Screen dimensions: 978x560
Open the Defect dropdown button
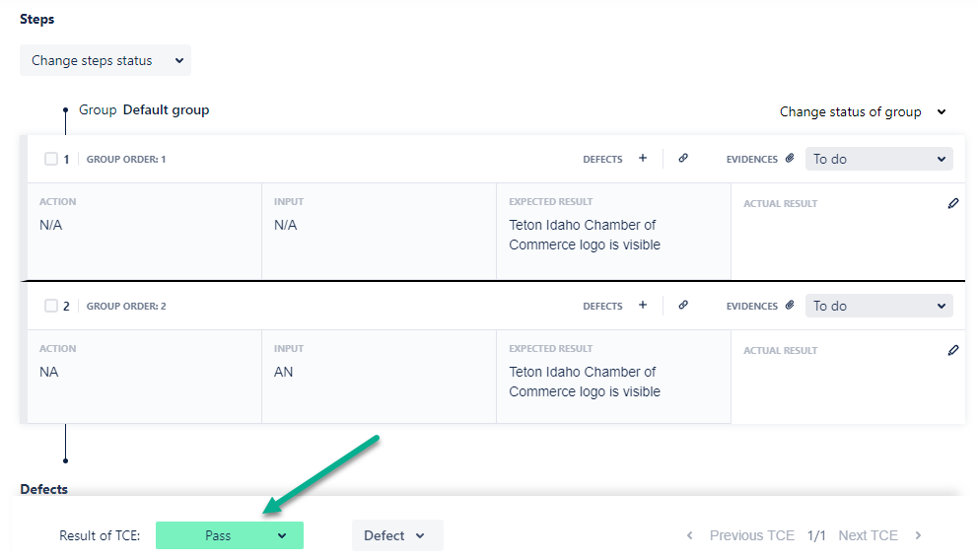pyautogui.click(x=396, y=535)
